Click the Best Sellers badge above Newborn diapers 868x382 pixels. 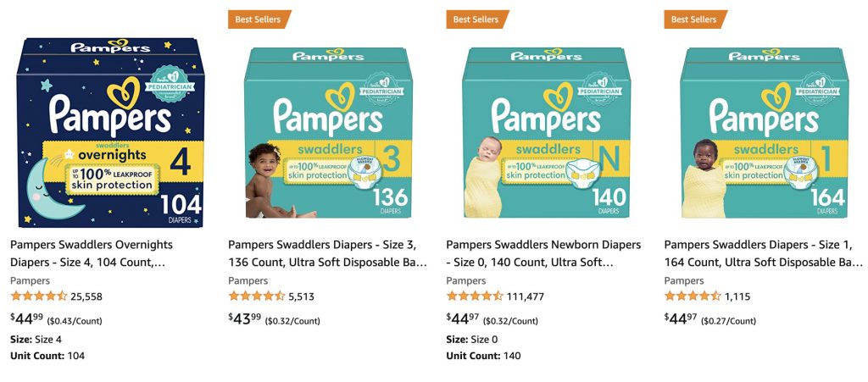[476, 19]
